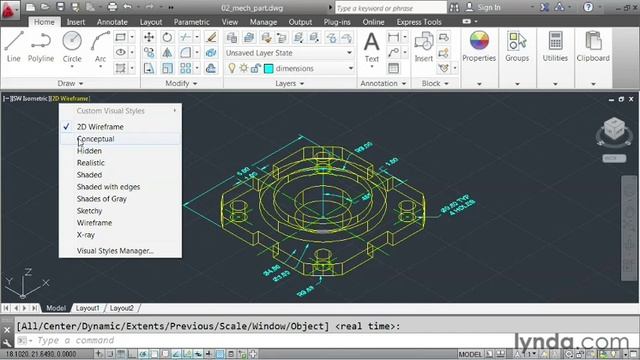Screen dimensions: 640x360
Task: Open the Utilities calculator panel
Action: 555,47
